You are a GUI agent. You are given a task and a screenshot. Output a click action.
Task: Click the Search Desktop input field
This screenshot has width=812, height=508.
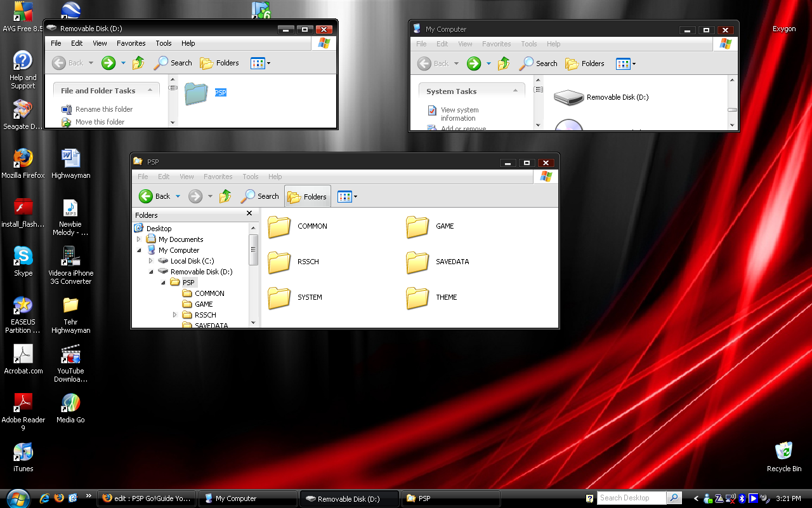pos(631,498)
